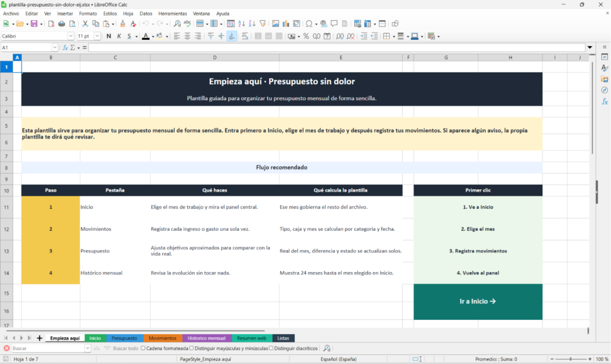Open the font color dropdown arrow
Image resolution: width=611 pixels, height=364 pixels.
click(153, 36)
